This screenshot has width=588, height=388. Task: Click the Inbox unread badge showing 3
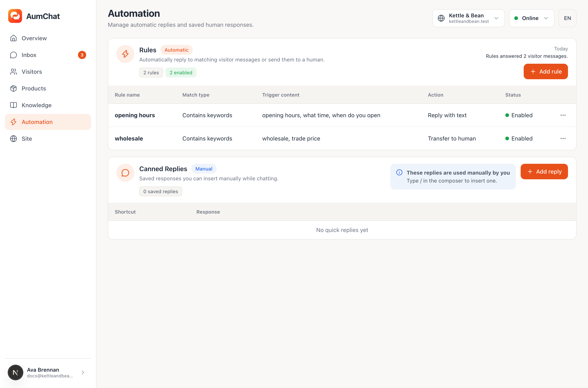click(82, 55)
